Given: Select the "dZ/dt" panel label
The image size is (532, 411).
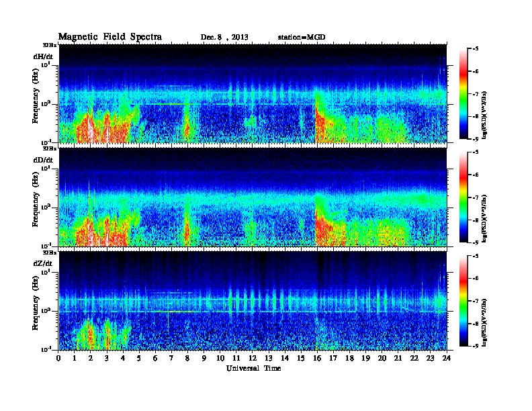Looking at the screenshot, I should point(43,263).
